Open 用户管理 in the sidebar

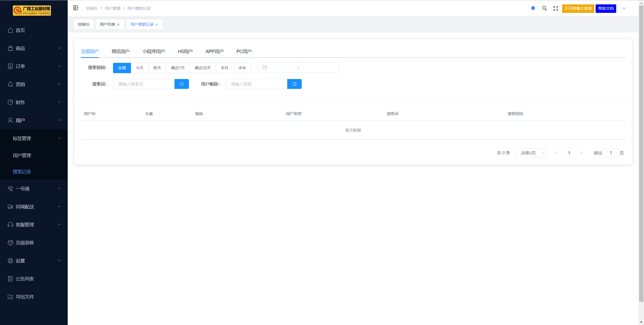pos(22,156)
